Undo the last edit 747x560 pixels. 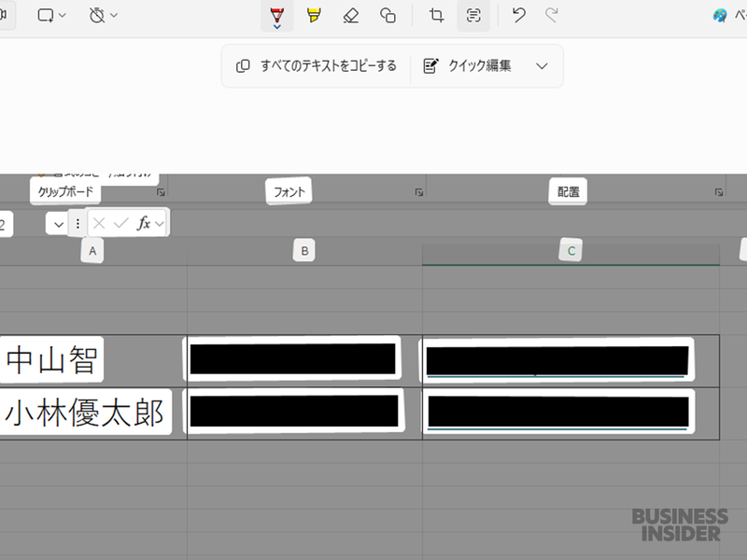519,15
